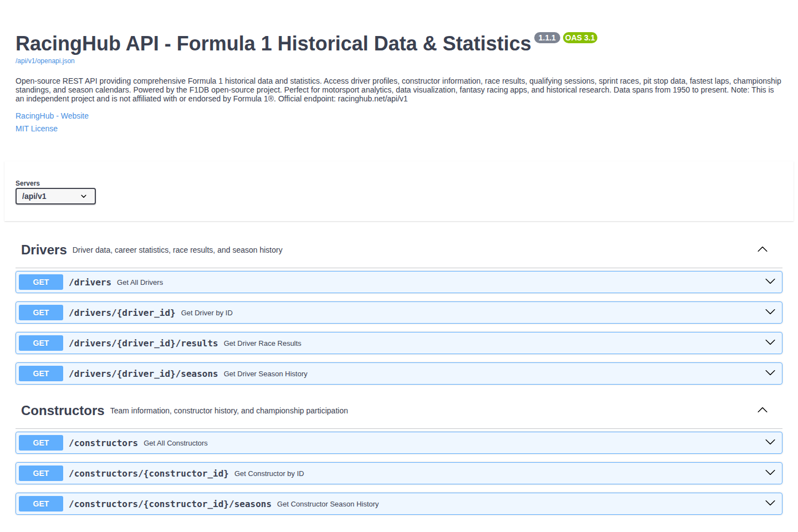Expand the Get Constructor by ID arrow
Viewport: 798px width, 532px height.
770,473
